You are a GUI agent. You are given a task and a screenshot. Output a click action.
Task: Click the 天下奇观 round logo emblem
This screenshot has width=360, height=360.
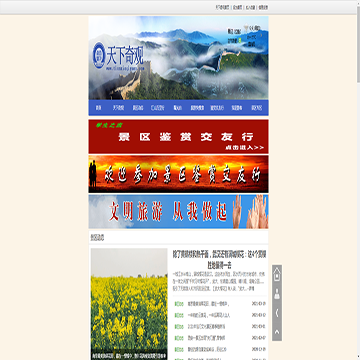pos(99,55)
